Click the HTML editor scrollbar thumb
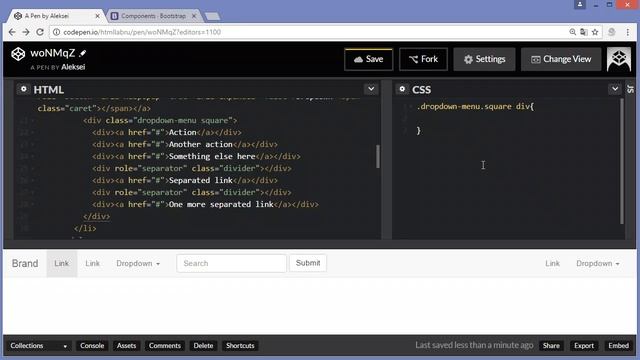The image size is (640, 360). tap(378, 156)
